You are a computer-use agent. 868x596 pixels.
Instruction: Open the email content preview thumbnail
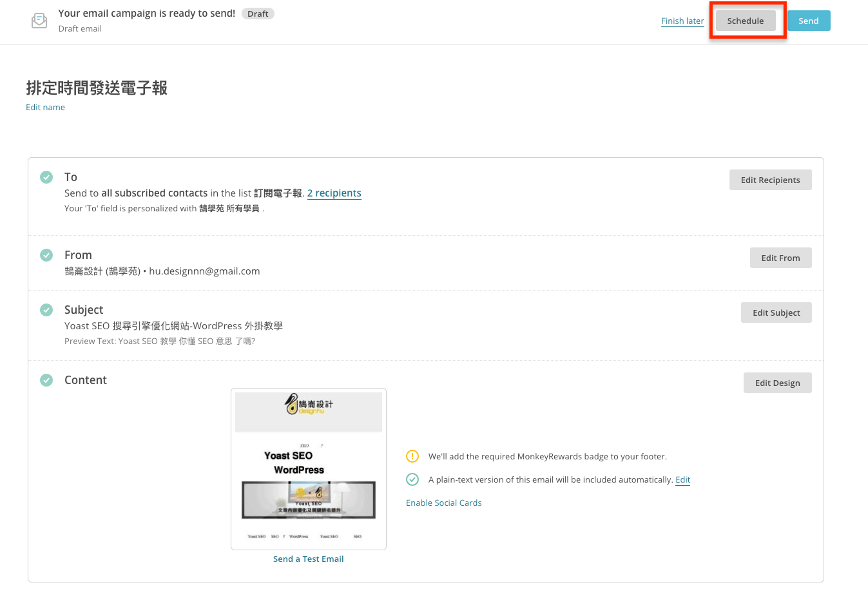[309, 468]
